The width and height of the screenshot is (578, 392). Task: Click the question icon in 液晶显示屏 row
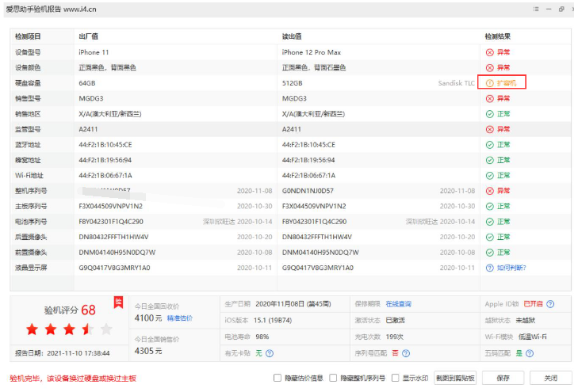[x=489, y=268]
